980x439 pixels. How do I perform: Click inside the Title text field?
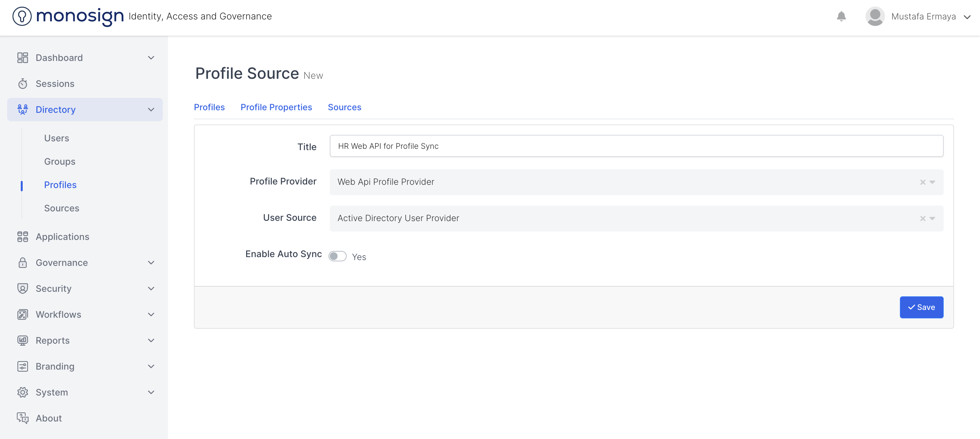point(636,146)
